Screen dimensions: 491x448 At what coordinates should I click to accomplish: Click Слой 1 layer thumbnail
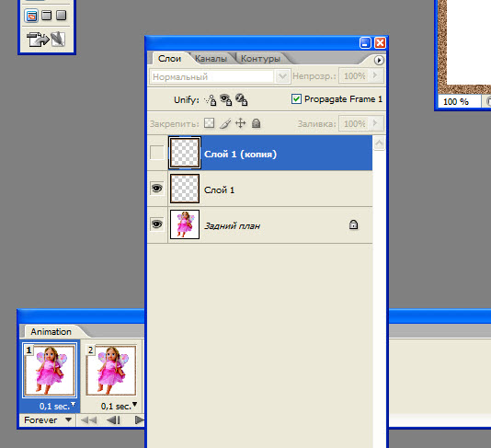click(x=185, y=189)
